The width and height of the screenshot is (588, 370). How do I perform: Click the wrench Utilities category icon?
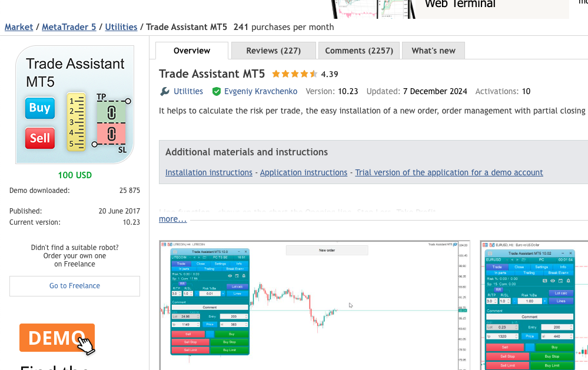pos(165,91)
